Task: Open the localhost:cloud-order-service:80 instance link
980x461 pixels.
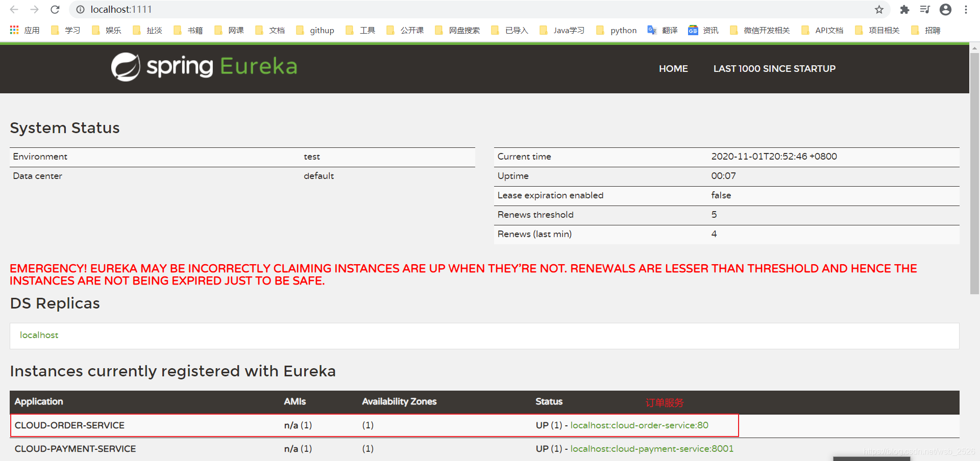Action: 639,425
